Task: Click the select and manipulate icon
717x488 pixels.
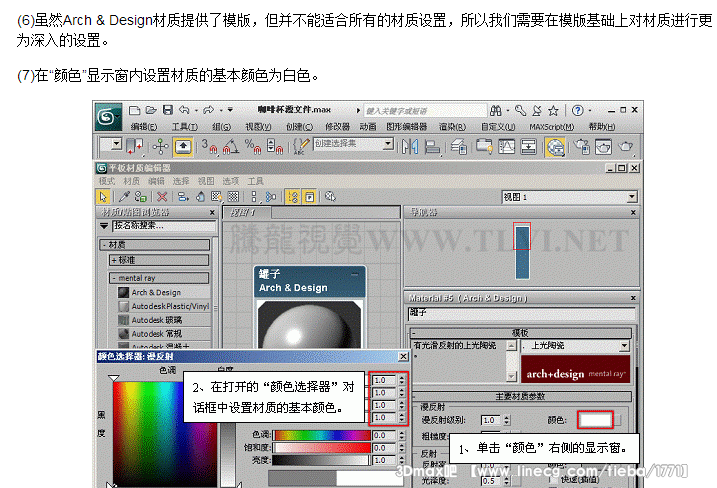Action: 161,147
